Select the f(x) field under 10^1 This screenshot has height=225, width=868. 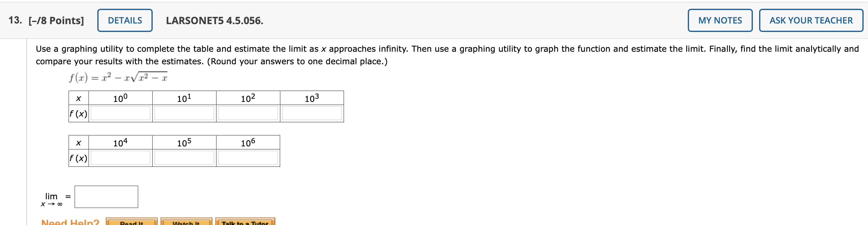point(184,113)
